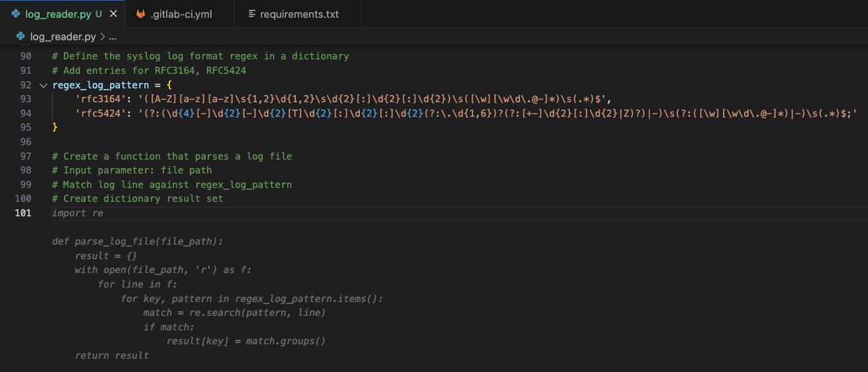The width and height of the screenshot is (868, 372).
Task: Switch to the log_reader.py tab
Action: tap(62, 14)
